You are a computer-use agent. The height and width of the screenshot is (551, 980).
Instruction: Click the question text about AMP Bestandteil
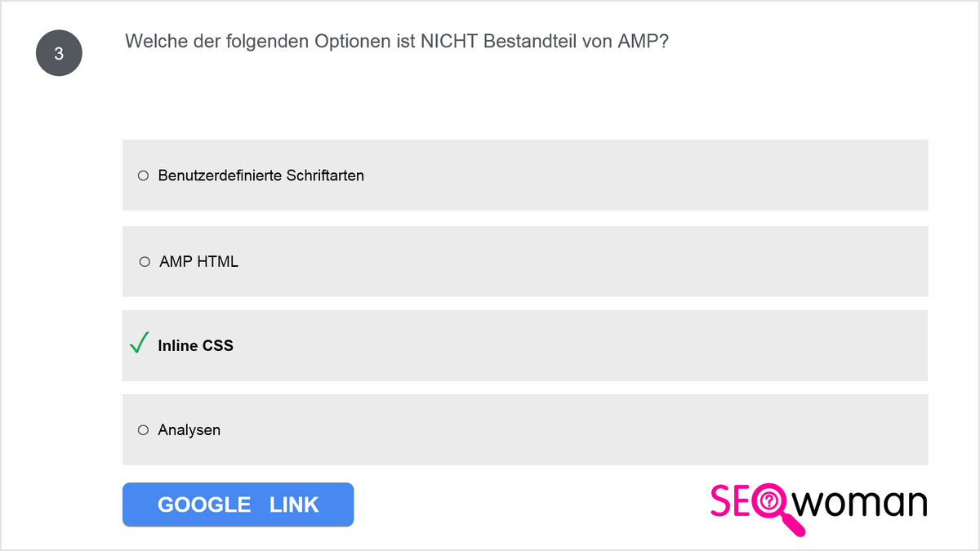(x=397, y=42)
